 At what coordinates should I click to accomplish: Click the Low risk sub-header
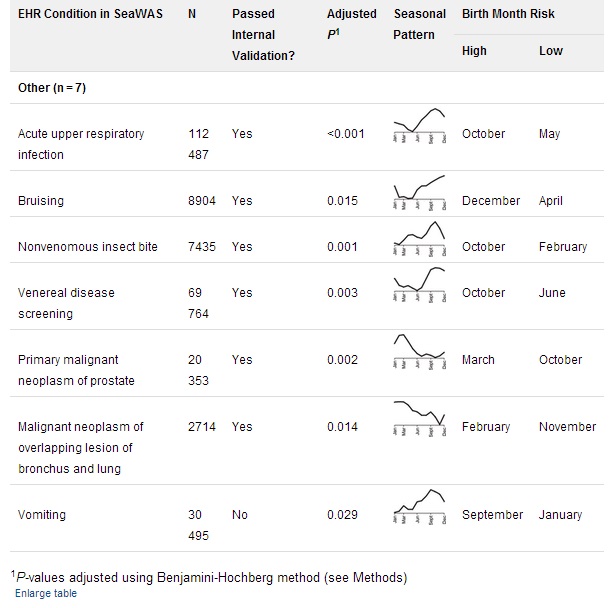[x=551, y=51]
